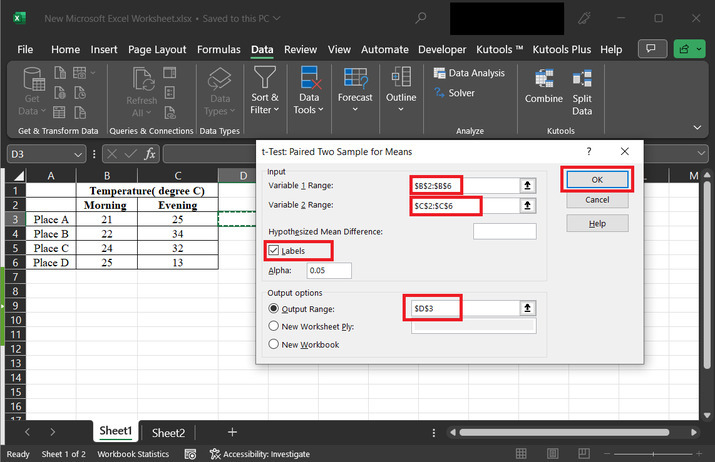This screenshot has width=715, height=462.
Task: Click the Kutools Combine icon
Action: pos(544,80)
